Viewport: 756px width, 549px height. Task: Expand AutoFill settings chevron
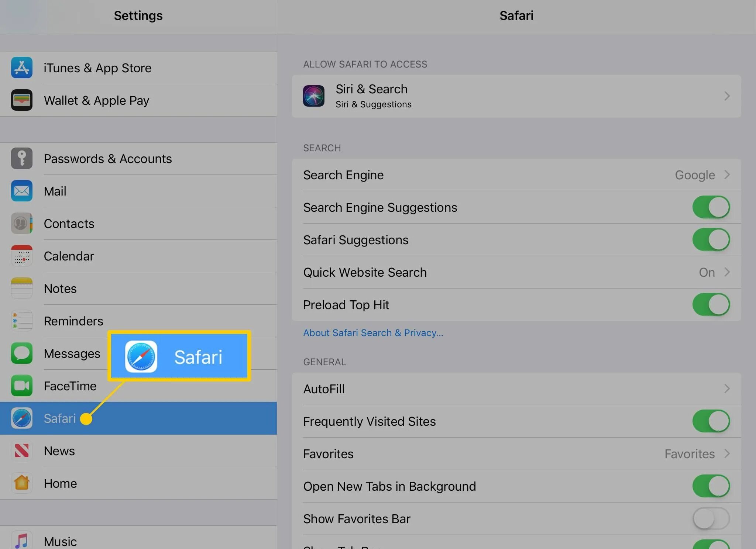(726, 389)
